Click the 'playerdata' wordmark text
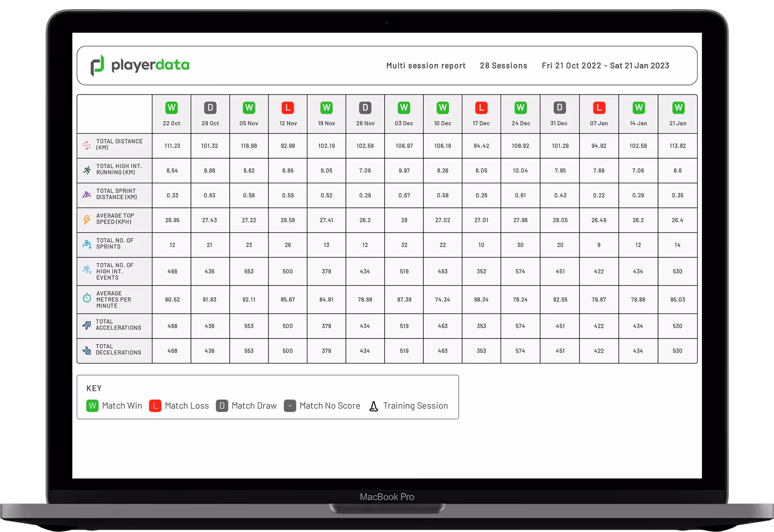 pyautogui.click(x=150, y=65)
